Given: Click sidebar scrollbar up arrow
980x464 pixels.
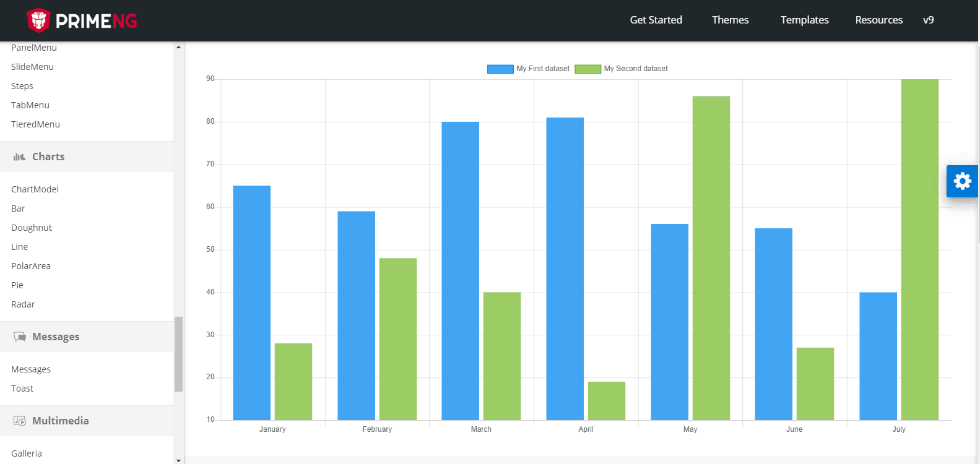Looking at the screenshot, I should 178,47.
